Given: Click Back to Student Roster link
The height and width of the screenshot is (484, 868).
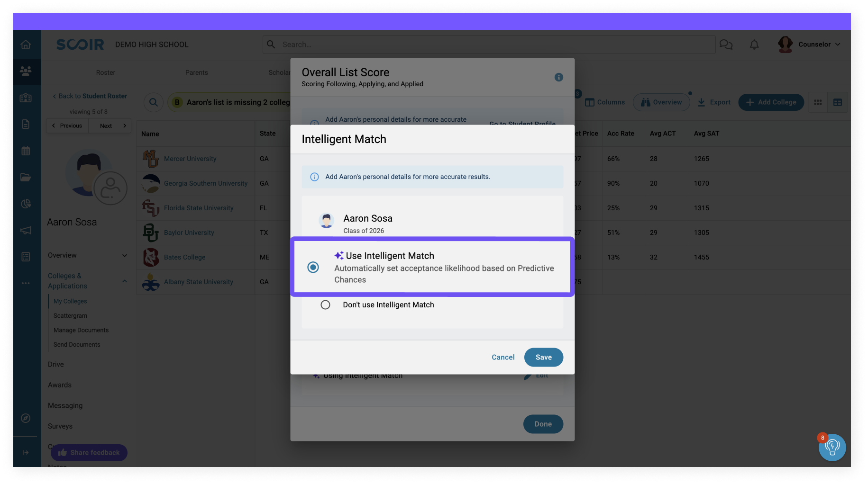Looking at the screenshot, I should coord(90,96).
